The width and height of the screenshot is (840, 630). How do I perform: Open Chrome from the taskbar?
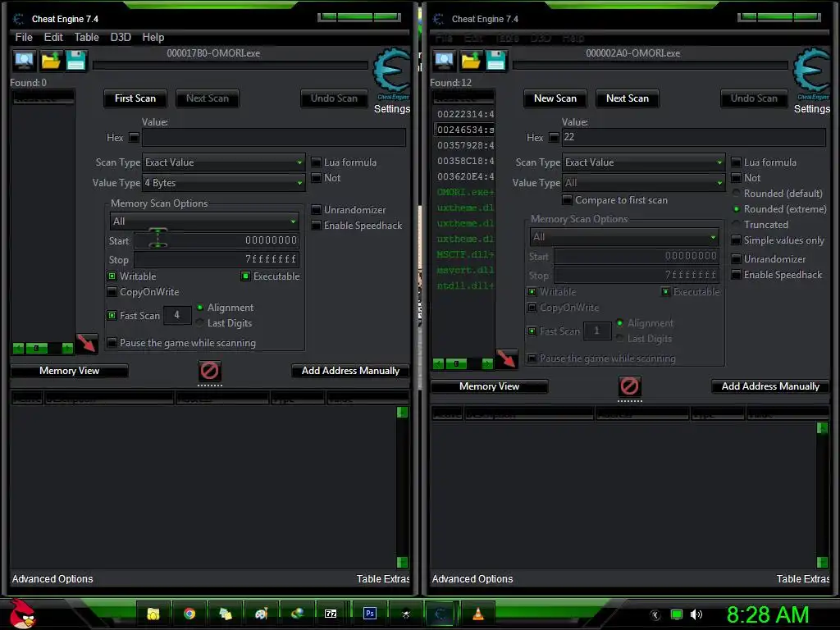pos(189,614)
